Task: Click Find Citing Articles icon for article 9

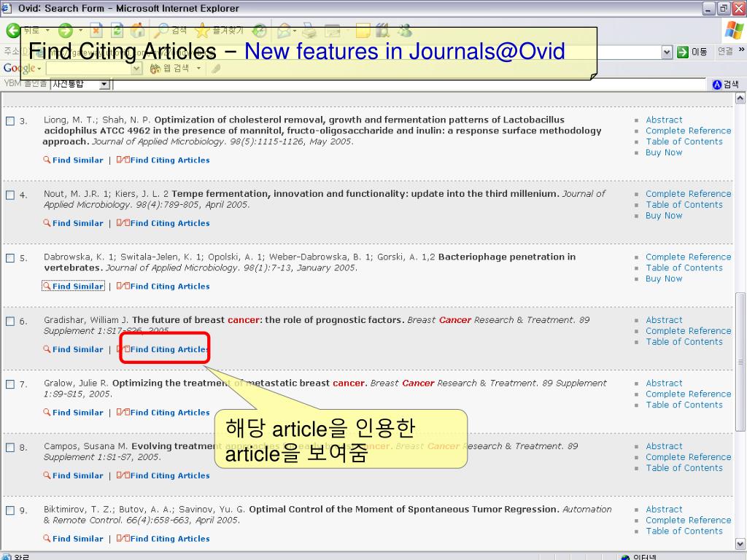Action: [123, 539]
